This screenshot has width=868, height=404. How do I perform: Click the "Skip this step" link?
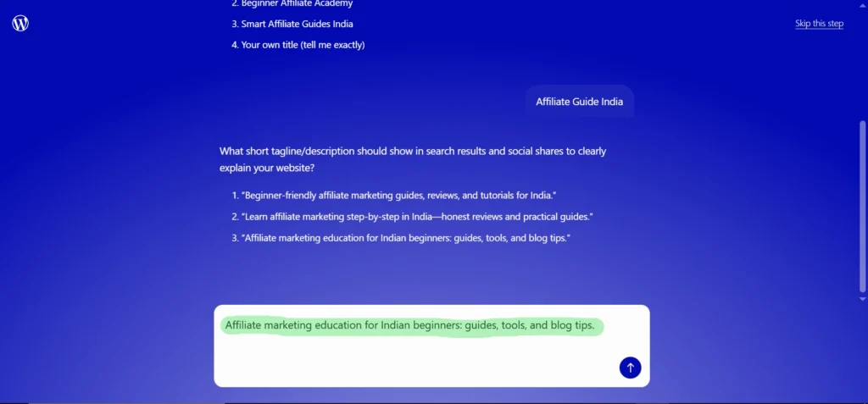tap(819, 24)
